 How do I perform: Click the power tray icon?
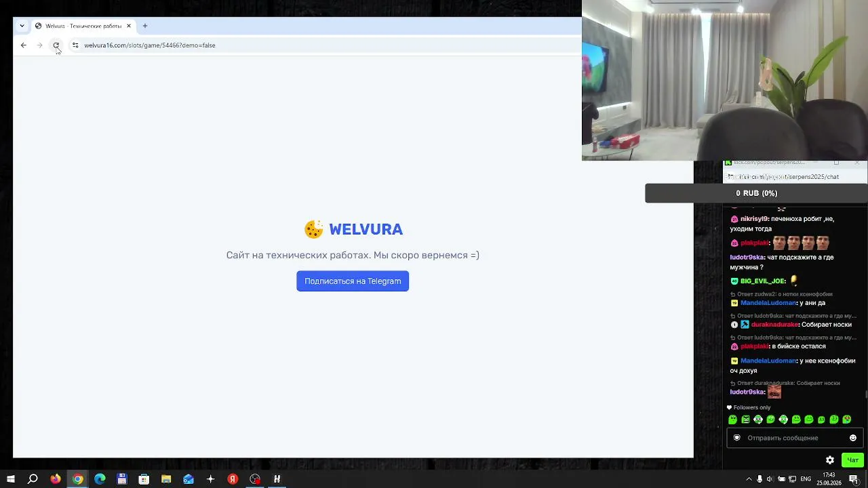tap(781, 479)
